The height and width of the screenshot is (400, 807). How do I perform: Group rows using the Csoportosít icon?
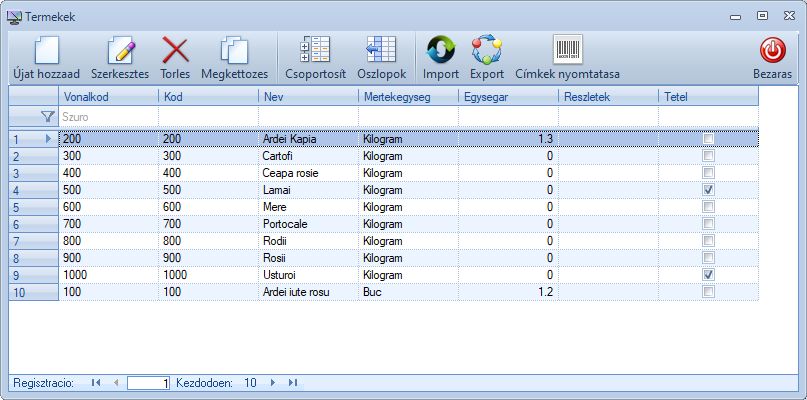(x=315, y=50)
